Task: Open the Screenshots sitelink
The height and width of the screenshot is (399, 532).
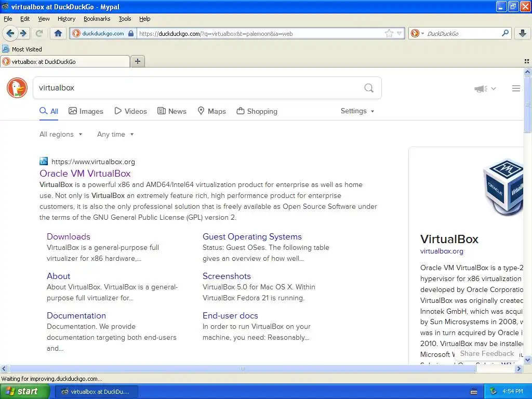Action: [x=227, y=276]
